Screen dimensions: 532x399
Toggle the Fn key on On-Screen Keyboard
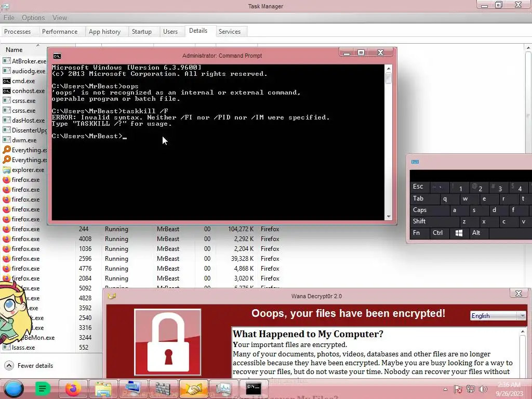click(x=419, y=233)
